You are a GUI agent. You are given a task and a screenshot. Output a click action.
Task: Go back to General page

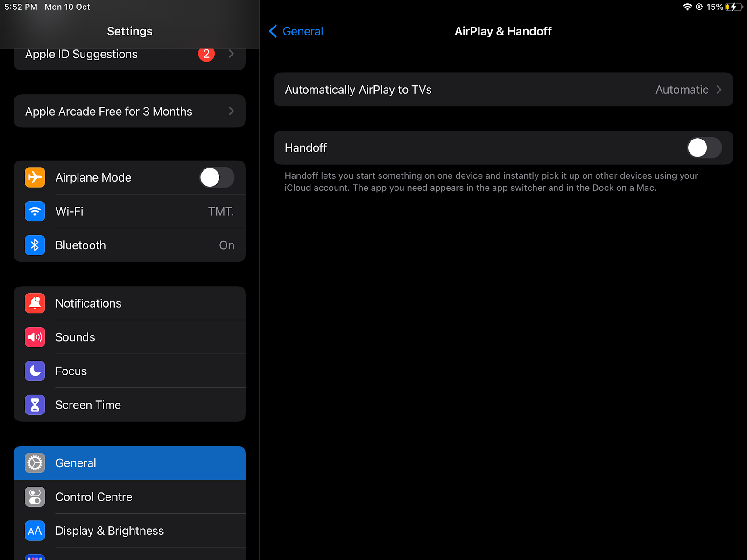[296, 31]
